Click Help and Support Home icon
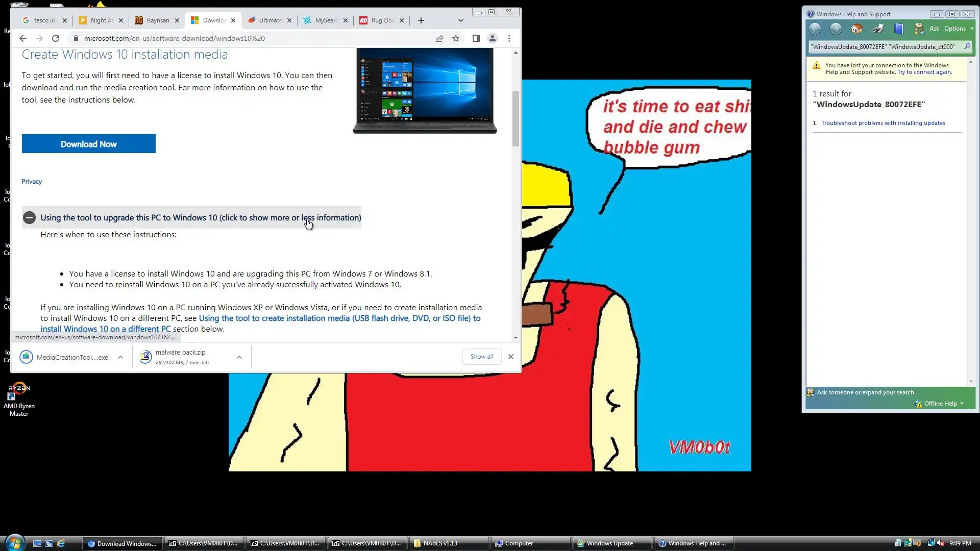The height and width of the screenshot is (551, 980). tap(856, 29)
